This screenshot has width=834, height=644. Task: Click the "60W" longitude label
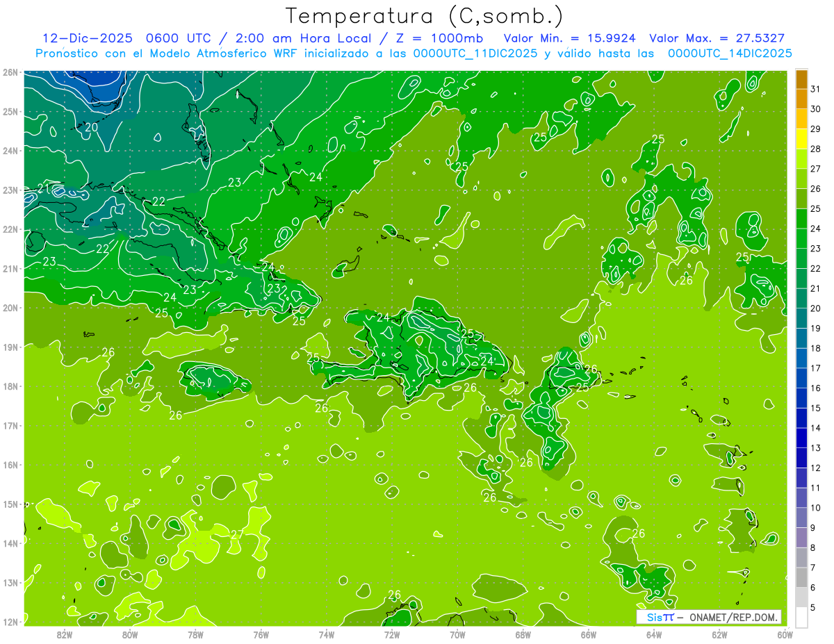(785, 634)
